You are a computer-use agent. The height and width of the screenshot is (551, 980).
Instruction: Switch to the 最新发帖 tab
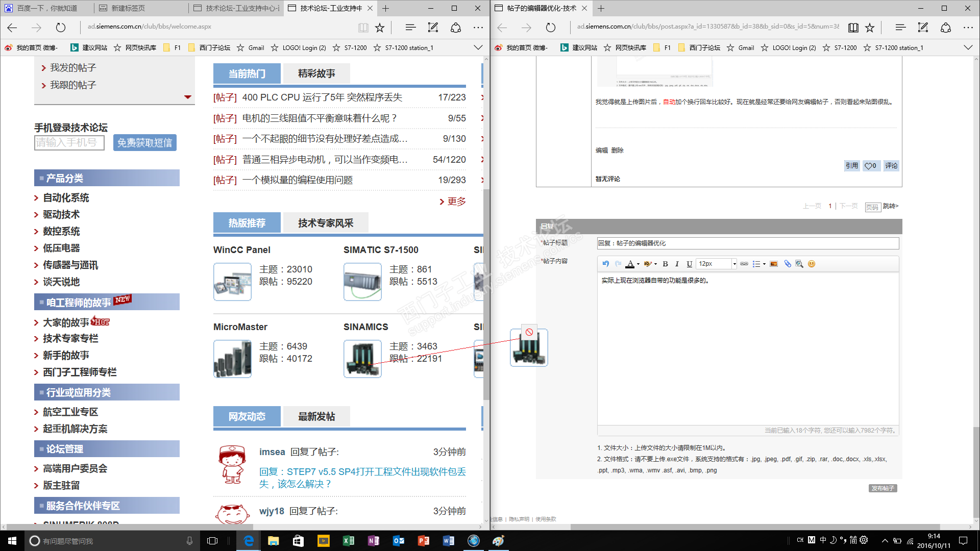pyautogui.click(x=316, y=416)
